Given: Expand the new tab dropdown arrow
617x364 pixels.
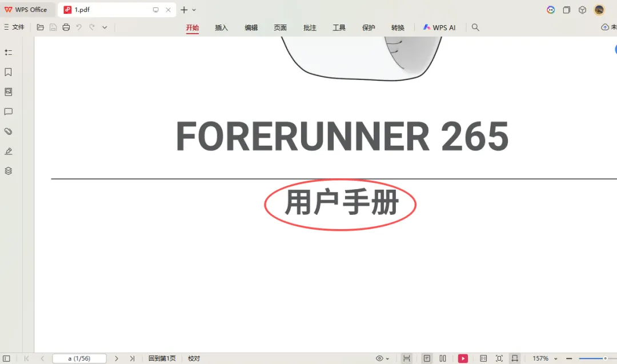Looking at the screenshot, I should [x=194, y=10].
